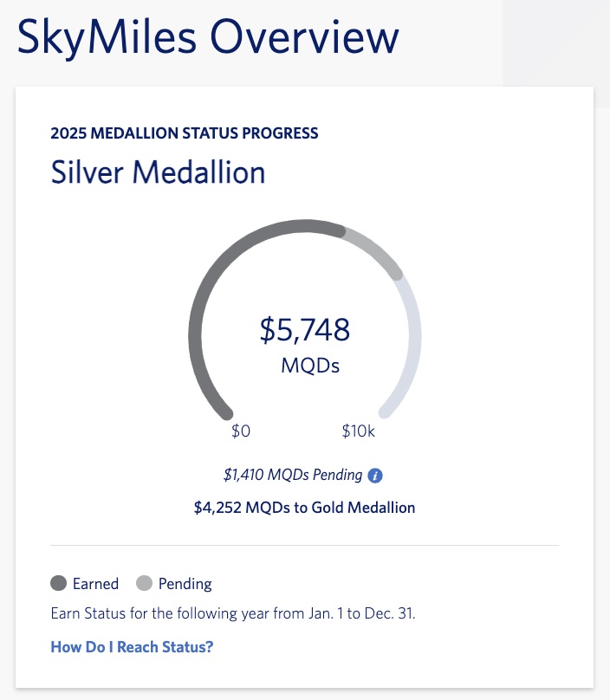Click the info badge after '$1,410 MQDs Pending'

(376, 475)
